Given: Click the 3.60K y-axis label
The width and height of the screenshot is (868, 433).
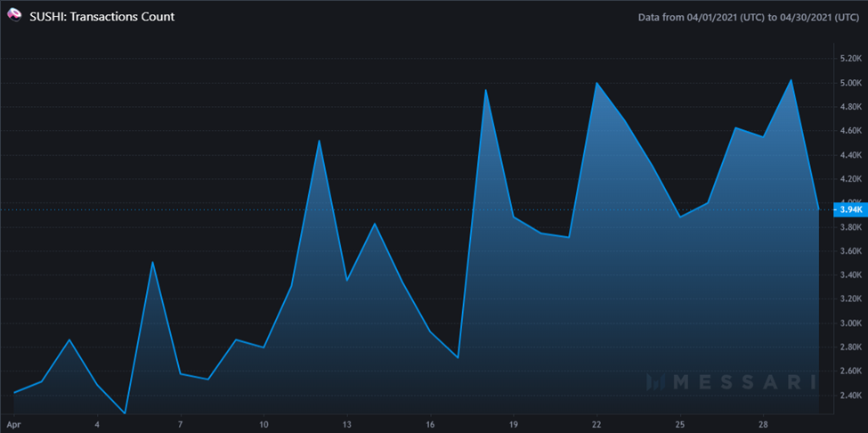Looking at the screenshot, I should (x=851, y=251).
